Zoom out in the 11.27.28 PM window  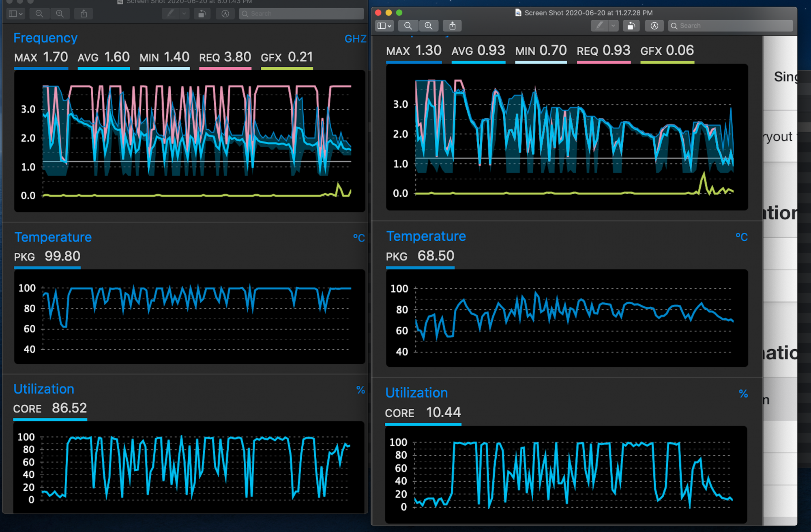[x=408, y=26]
